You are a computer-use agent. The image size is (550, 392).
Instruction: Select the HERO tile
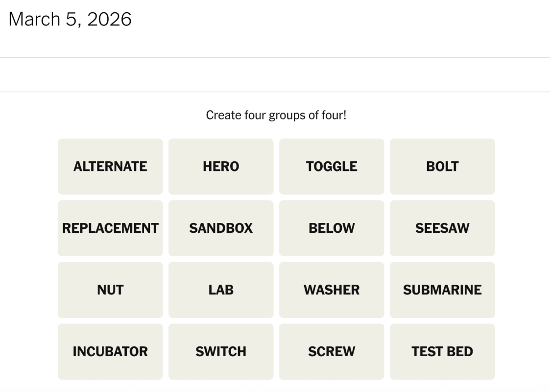pos(220,166)
